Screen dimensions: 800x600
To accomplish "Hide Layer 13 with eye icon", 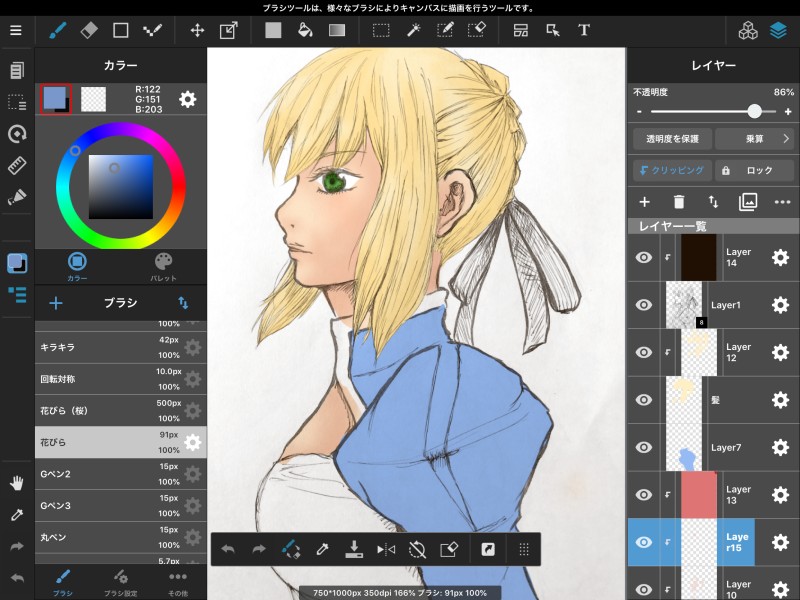I will coord(644,494).
